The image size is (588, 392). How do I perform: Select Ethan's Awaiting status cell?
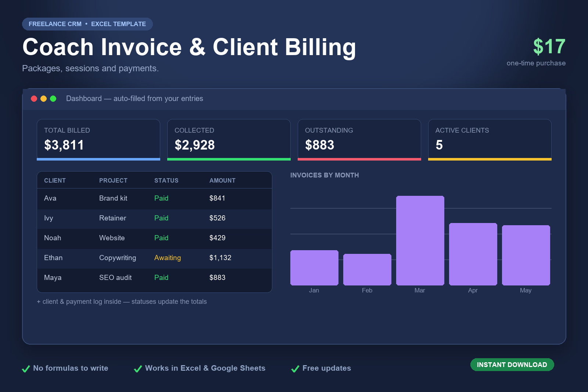[168, 258]
